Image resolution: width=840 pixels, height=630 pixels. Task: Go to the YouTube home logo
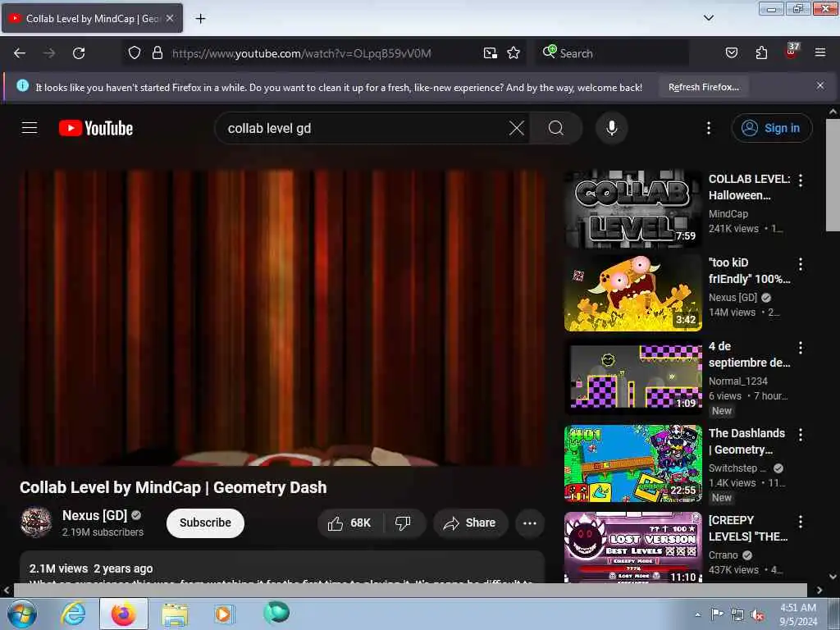click(x=96, y=128)
